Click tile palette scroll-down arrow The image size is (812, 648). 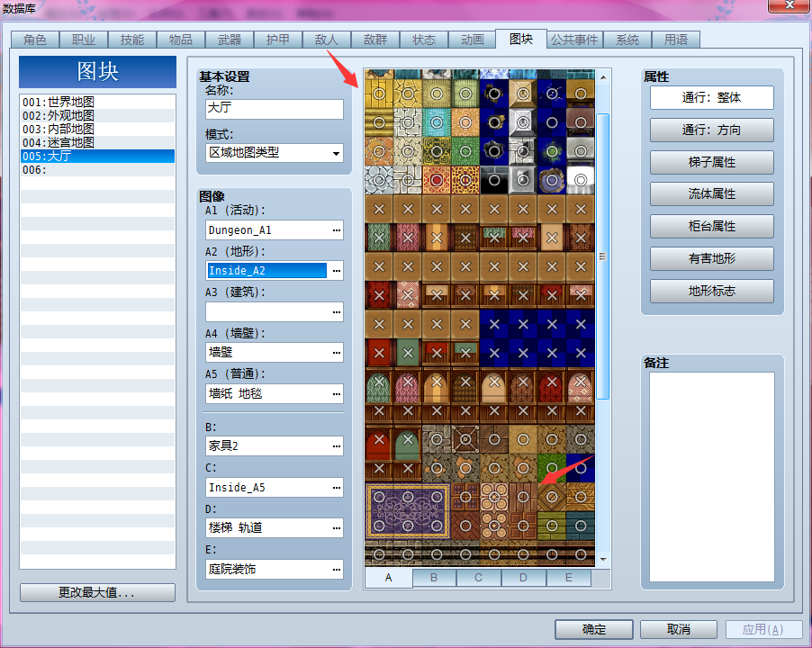tap(603, 560)
